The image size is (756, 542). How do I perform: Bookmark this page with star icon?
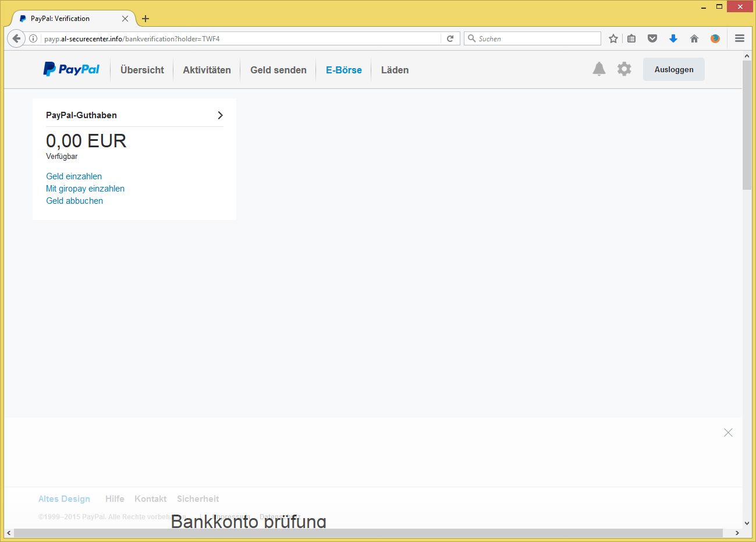(x=613, y=38)
